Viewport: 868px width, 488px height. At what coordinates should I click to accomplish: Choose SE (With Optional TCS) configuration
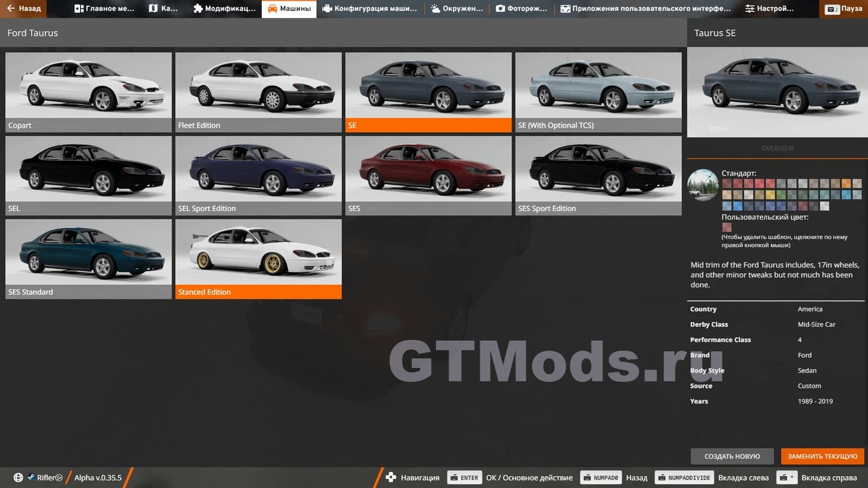click(599, 92)
